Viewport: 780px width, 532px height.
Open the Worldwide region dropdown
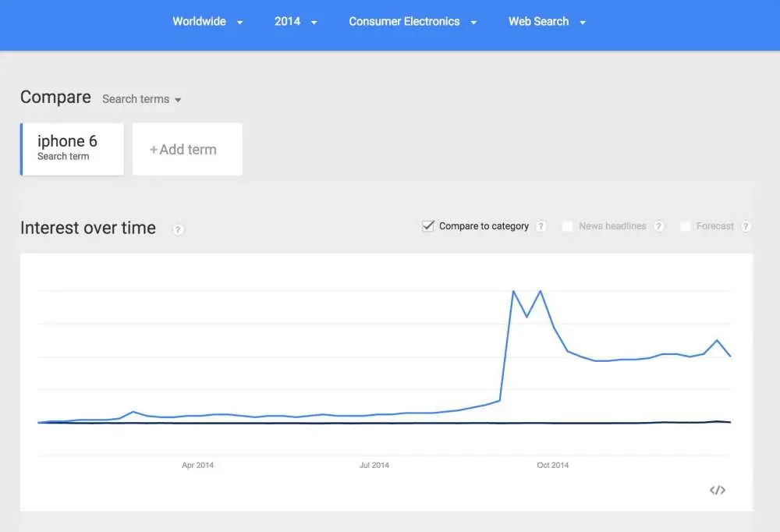[x=207, y=21]
